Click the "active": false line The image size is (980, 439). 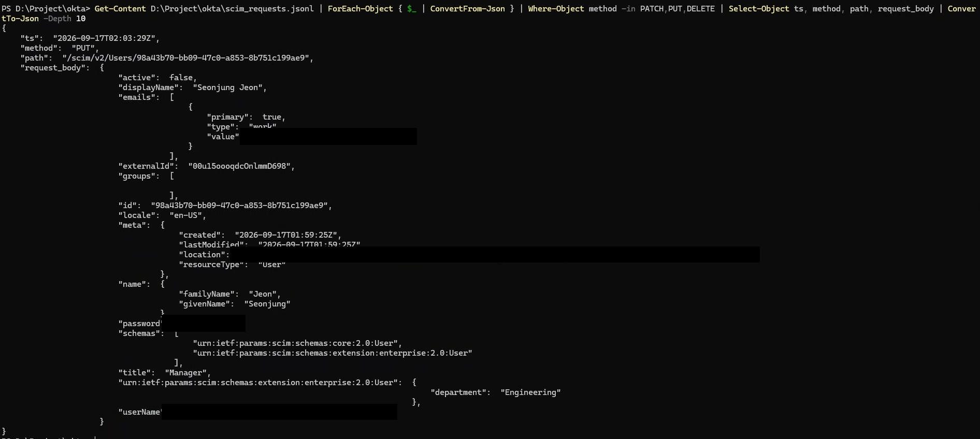pyautogui.click(x=157, y=78)
